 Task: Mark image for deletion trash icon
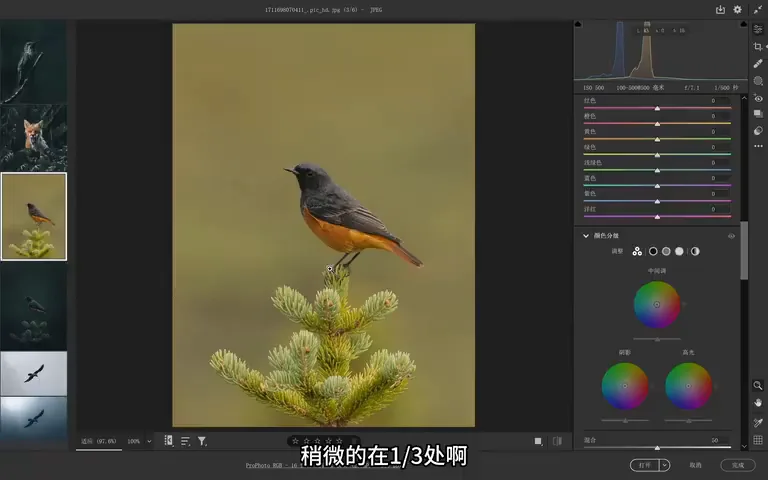(x=355, y=441)
